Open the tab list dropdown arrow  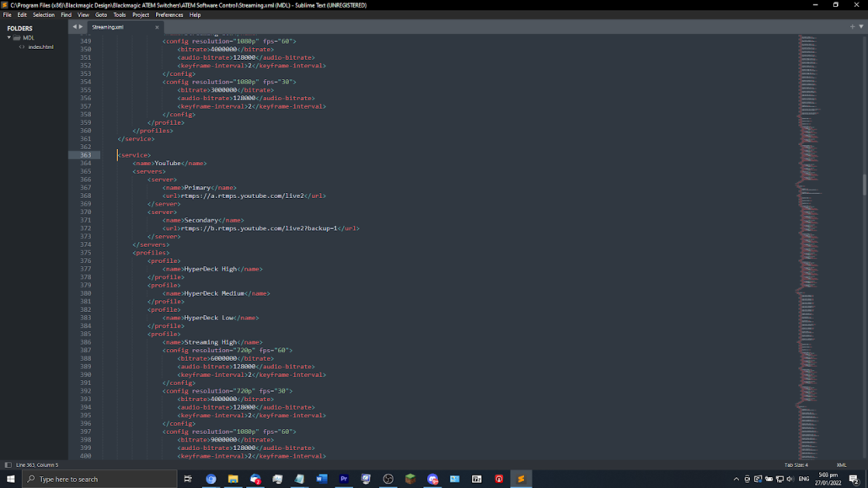tap(860, 27)
